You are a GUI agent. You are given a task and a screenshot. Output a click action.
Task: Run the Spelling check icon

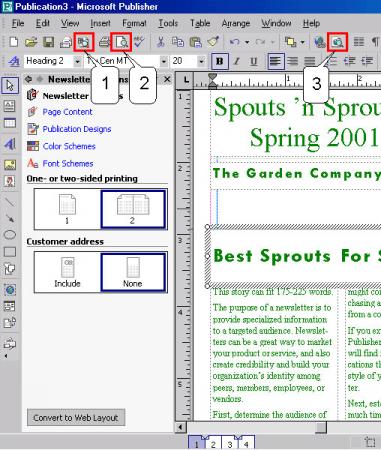click(139, 42)
